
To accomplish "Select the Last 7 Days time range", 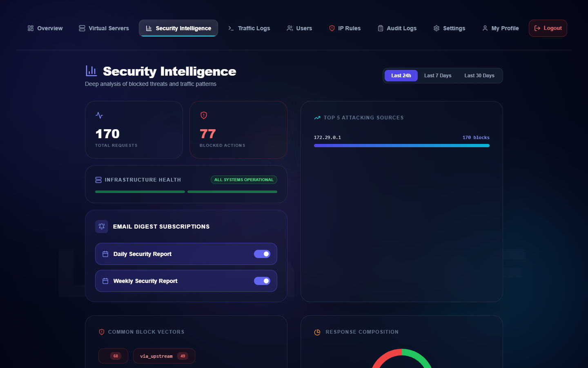I will tap(437, 75).
